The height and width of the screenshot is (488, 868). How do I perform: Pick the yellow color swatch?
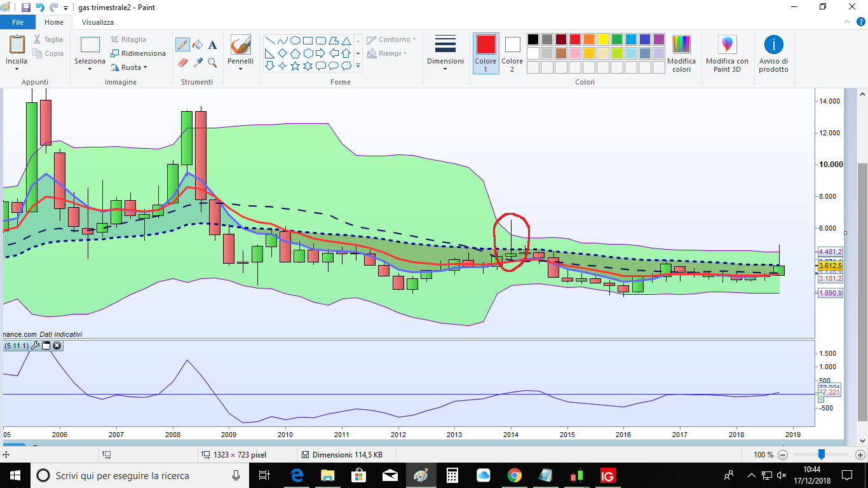point(603,39)
